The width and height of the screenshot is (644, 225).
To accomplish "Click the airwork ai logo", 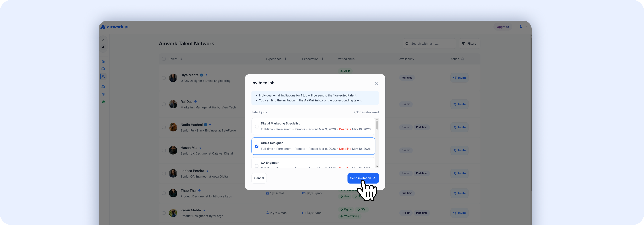I will [x=114, y=27].
